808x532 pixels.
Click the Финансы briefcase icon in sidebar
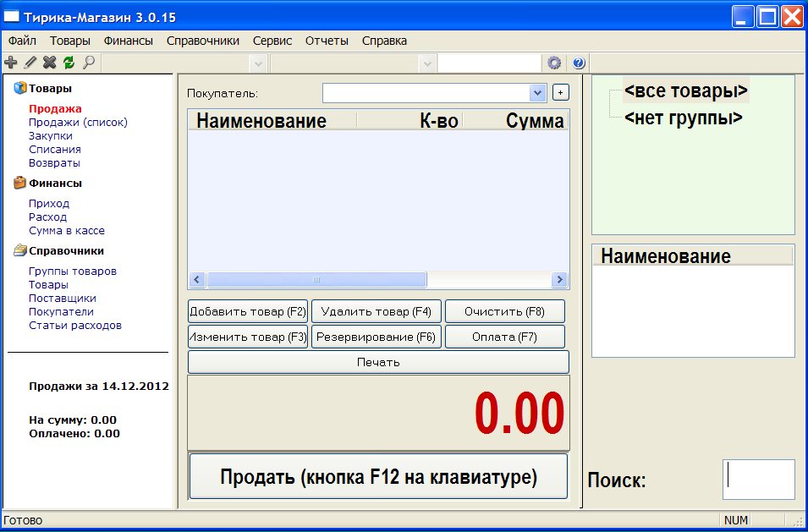pos(20,183)
